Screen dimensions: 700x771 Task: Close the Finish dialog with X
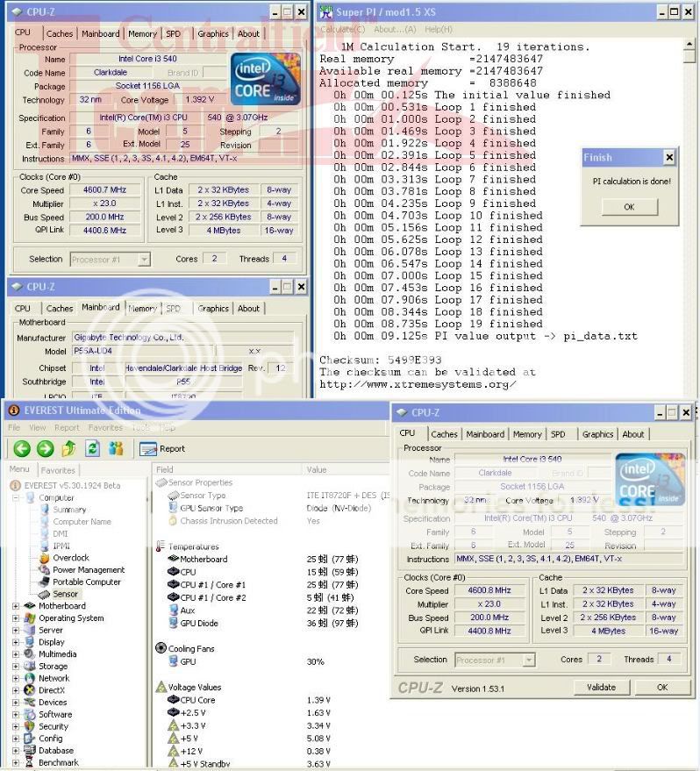(669, 157)
